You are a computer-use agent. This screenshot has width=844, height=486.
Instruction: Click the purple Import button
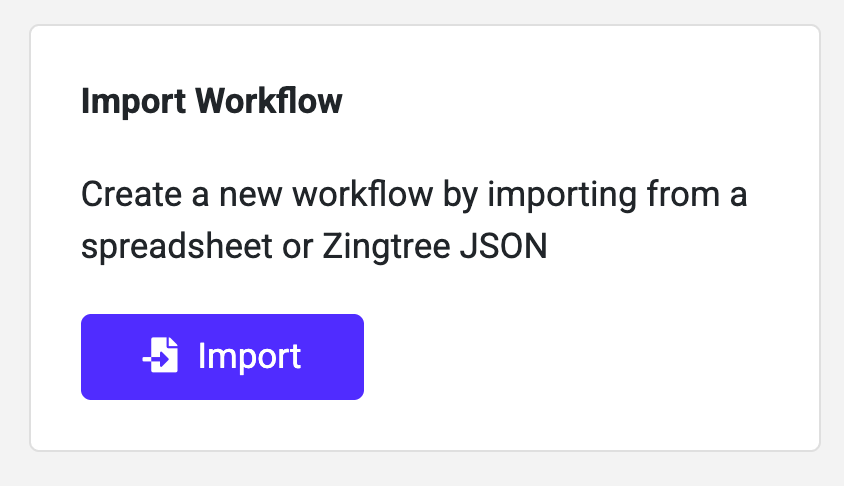point(222,357)
